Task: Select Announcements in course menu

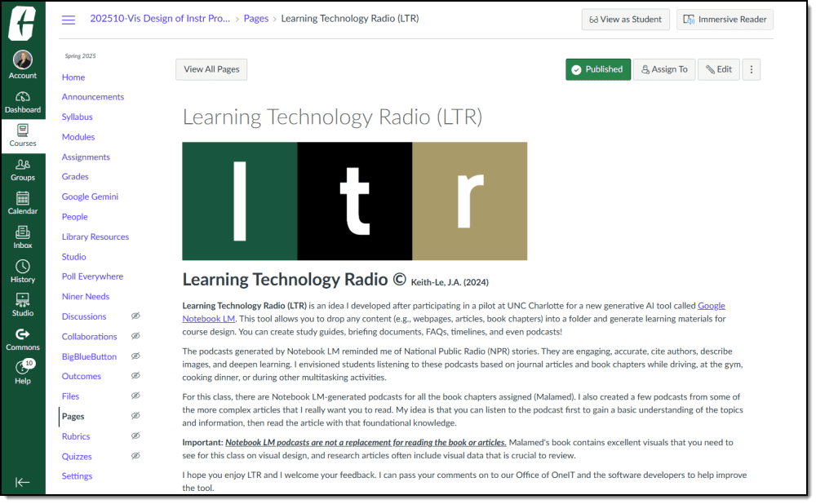Action: click(x=93, y=97)
